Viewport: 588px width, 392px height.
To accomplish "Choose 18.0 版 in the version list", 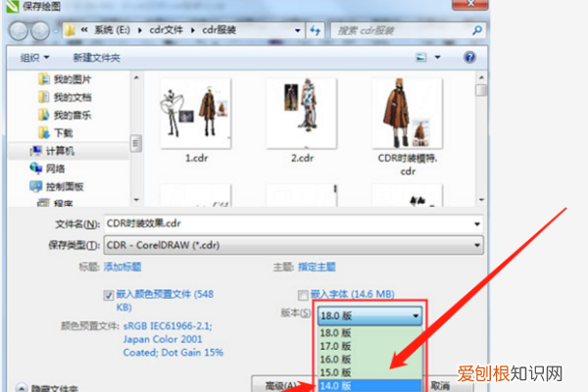I will (369, 333).
